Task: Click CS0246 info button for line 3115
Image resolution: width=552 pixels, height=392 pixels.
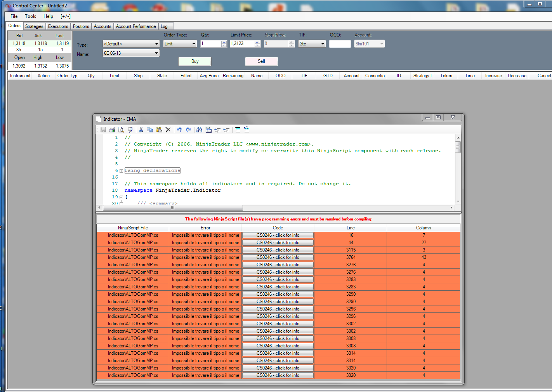Action: pos(278,250)
